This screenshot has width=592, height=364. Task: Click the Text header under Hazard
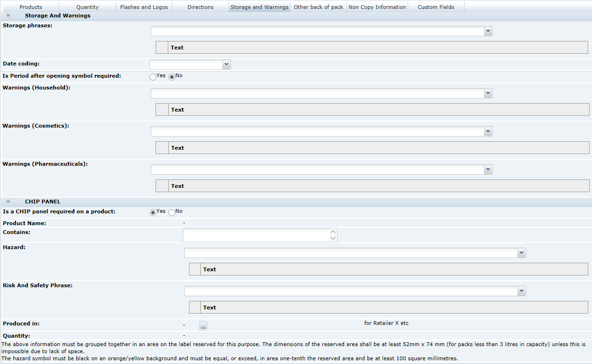[x=209, y=269]
